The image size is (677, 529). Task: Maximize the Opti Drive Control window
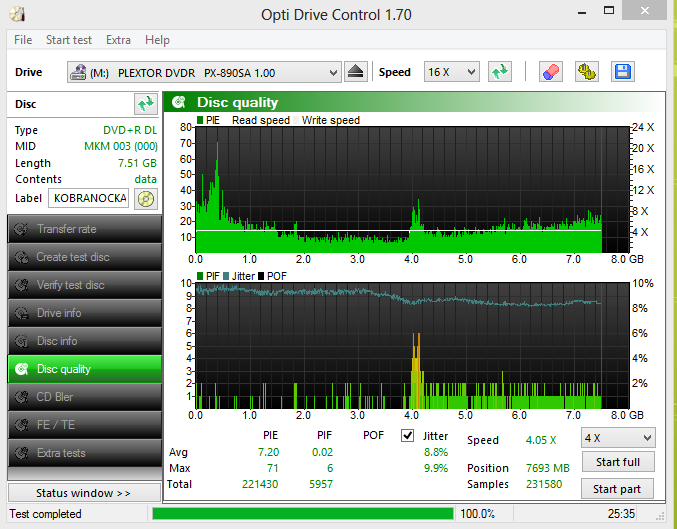(609, 11)
